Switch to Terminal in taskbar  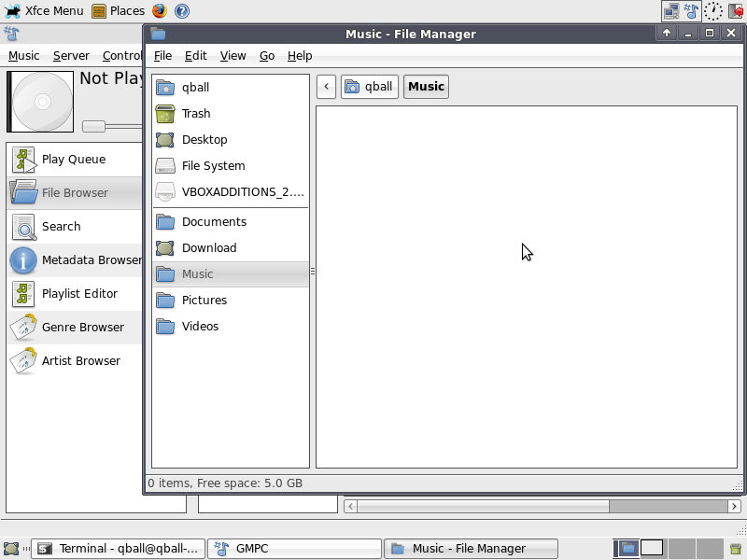click(x=119, y=549)
